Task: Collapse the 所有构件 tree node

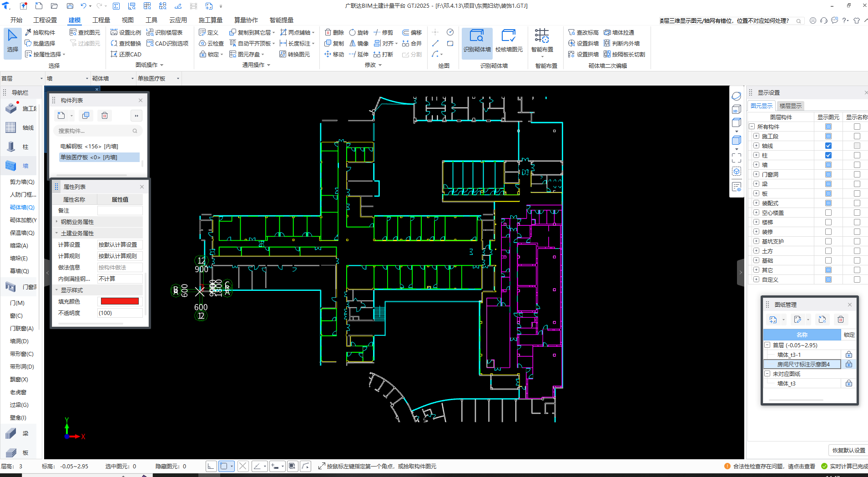Action: [x=752, y=127]
